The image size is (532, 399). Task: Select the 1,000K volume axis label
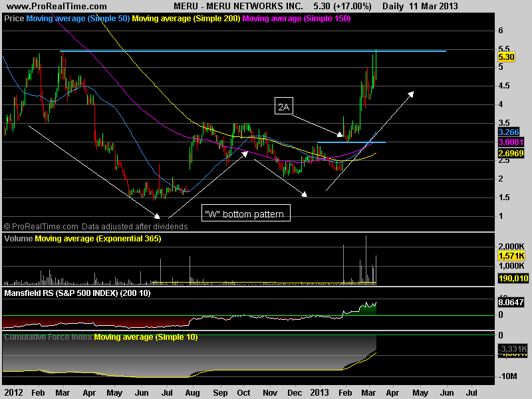click(511, 265)
